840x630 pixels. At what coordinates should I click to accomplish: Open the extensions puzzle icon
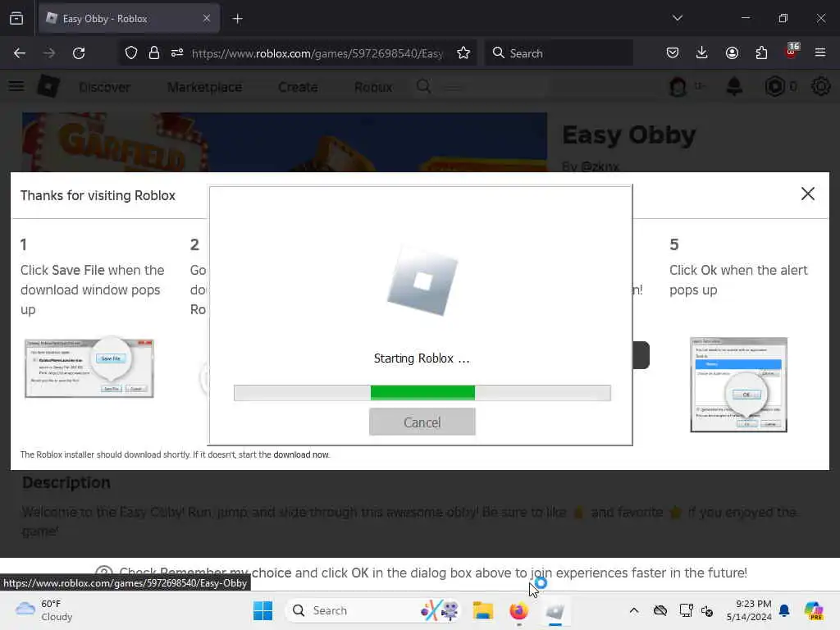(761, 53)
